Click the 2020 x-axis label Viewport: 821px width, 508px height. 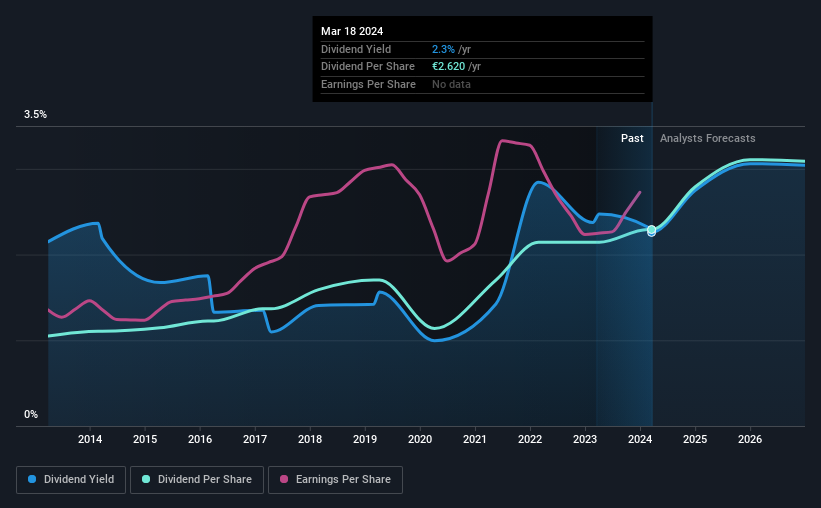point(420,439)
